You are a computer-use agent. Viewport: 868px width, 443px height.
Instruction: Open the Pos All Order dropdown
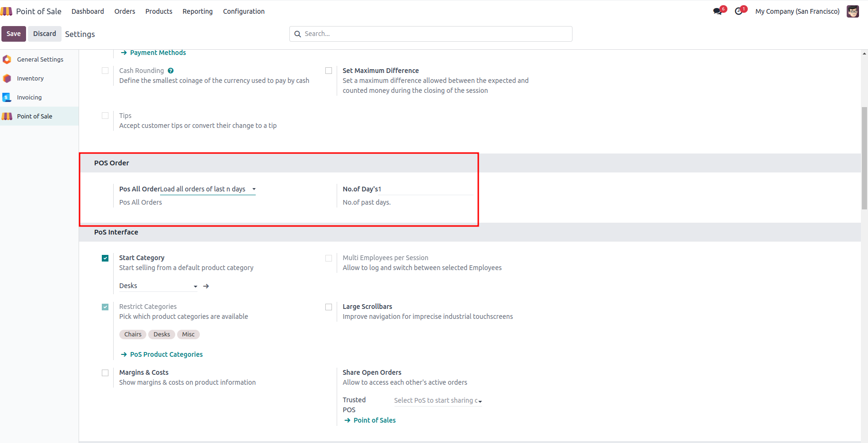pyautogui.click(x=207, y=189)
